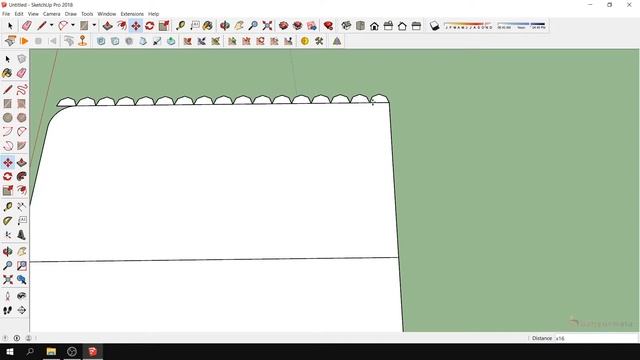Viewport: 640px width, 360px height.
Task: Adjust the shadow date month slider
Action: click(x=469, y=26)
